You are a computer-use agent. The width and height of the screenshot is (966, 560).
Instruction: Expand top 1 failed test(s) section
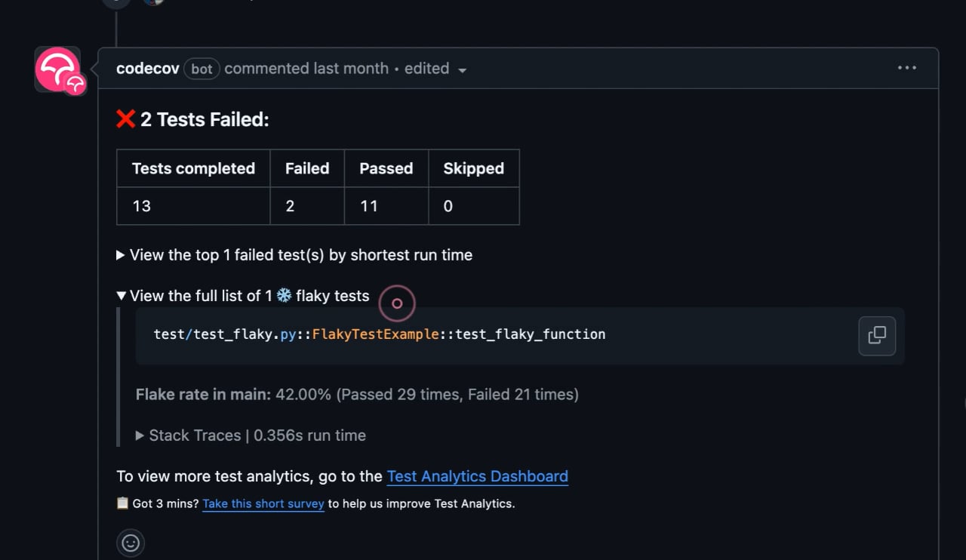pos(294,255)
